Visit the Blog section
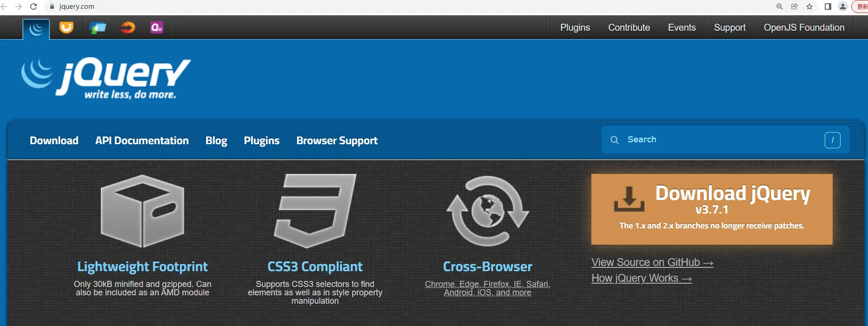Image resolution: width=868 pixels, height=326 pixels. click(216, 140)
